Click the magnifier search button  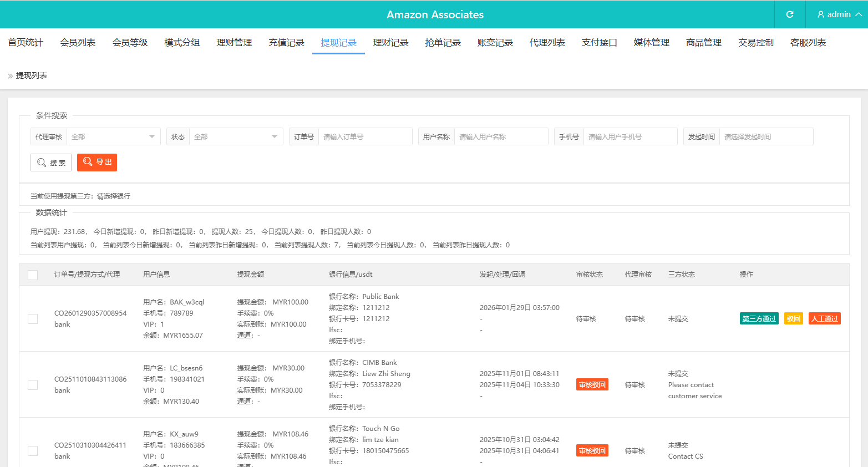[x=51, y=163]
